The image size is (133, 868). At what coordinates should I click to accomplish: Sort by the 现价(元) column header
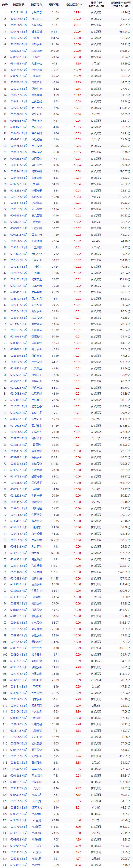[54, 5]
